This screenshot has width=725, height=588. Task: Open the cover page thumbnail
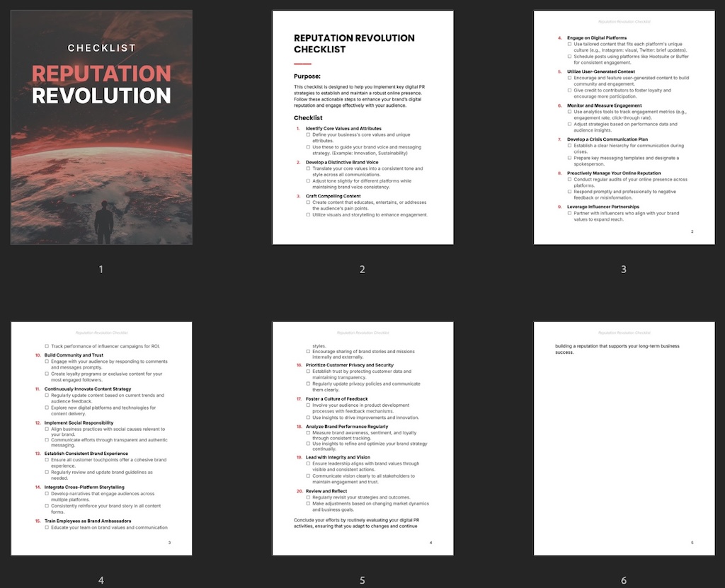(101, 126)
